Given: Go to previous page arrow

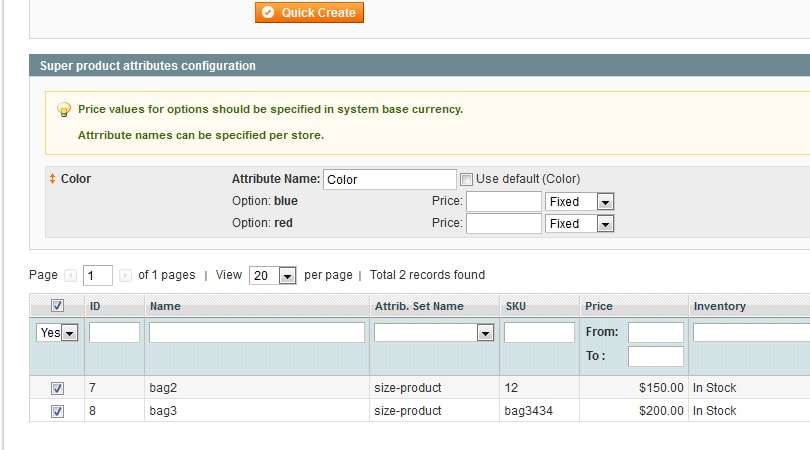Looking at the screenshot, I should (70, 275).
